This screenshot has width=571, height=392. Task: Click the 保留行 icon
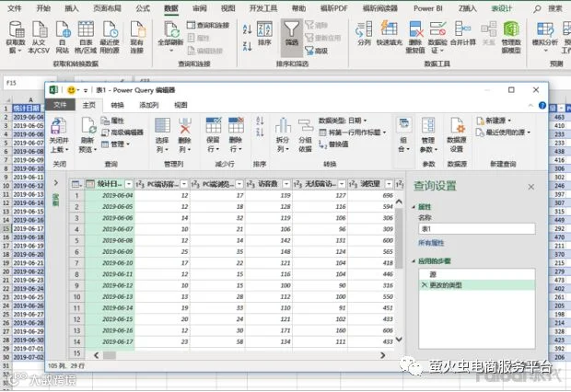[x=214, y=125]
